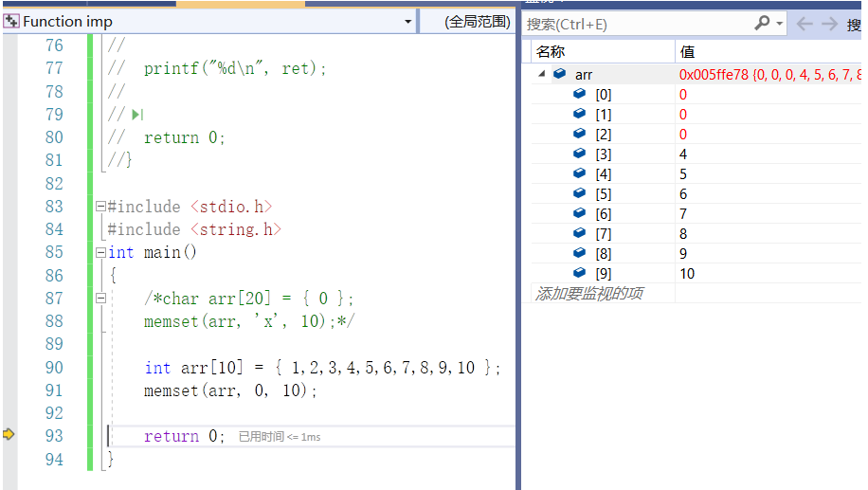
Task: Click the magnifier search icon in watch panel
Action: point(762,24)
